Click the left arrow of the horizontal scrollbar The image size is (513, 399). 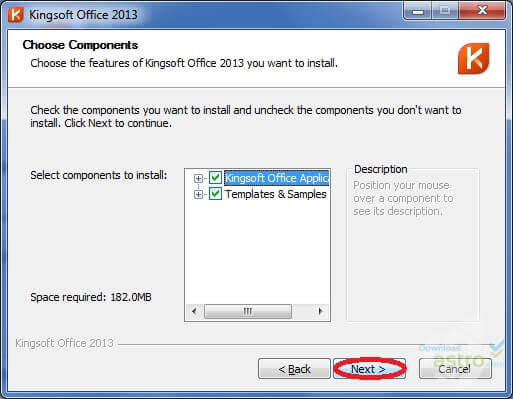pyautogui.click(x=194, y=311)
